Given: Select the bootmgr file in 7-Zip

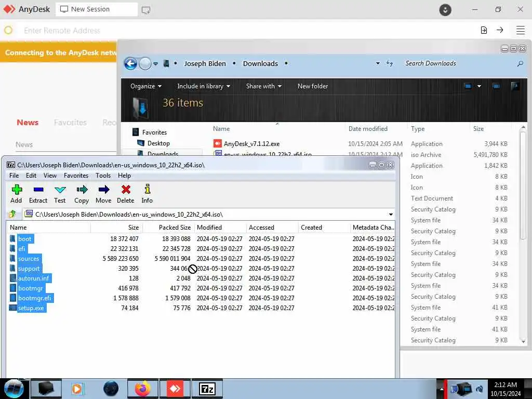Looking at the screenshot, I should click(x=31, y=288).
